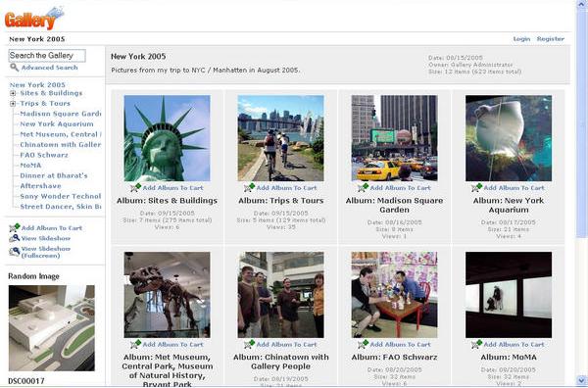Select New York Aquarium in the album tree
Image resolution: width=588 pixels, height=388 pixels.
pos(57,124)
